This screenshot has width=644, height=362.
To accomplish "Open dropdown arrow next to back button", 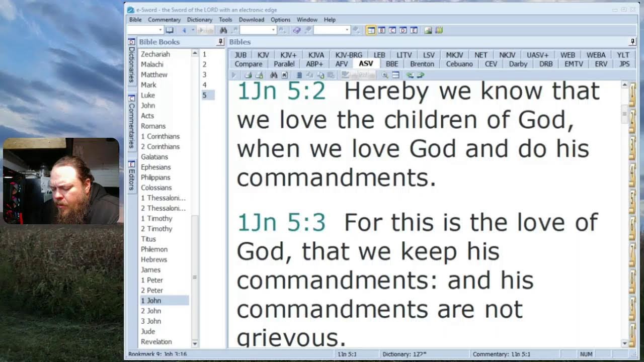I will [192, 30].
